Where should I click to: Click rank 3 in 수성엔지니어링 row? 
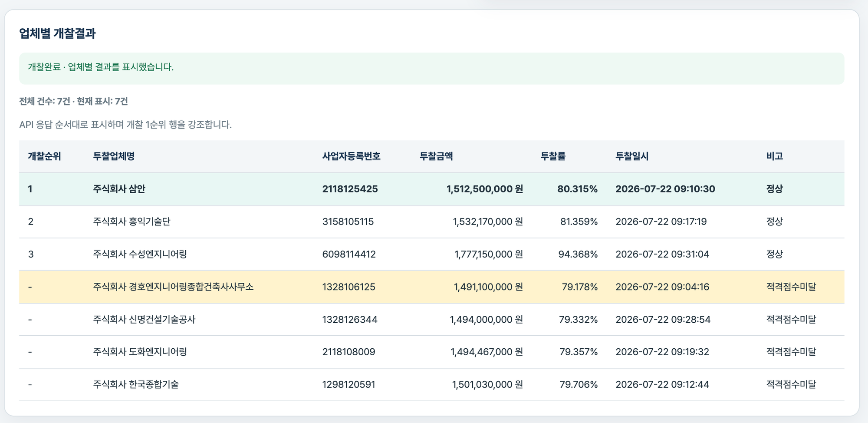[30, 254]
